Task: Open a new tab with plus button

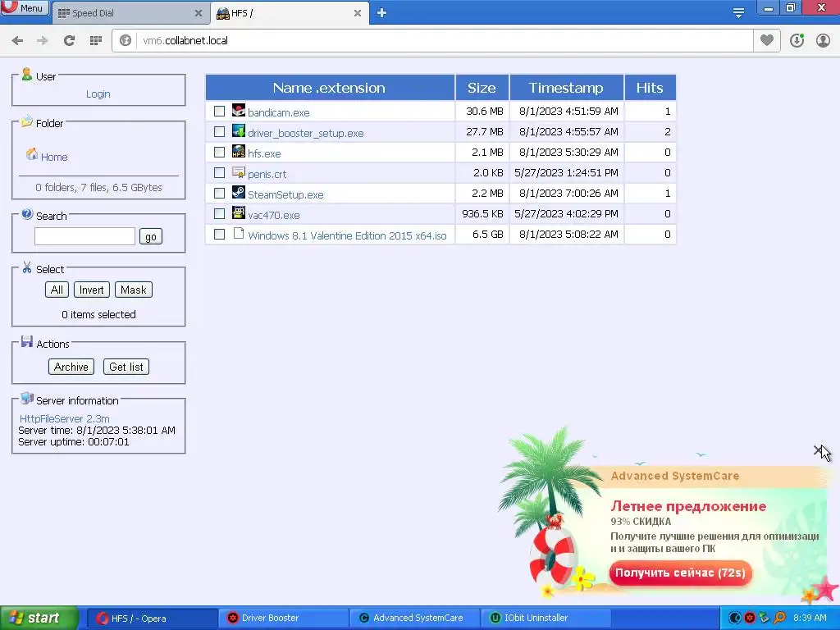Action: pyautogui.click(x=381, y=13)
